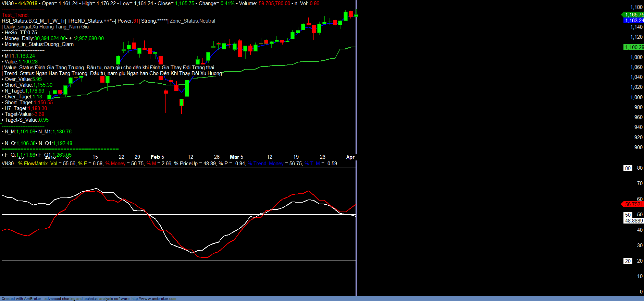Click the red % Money legend label

coord(115,164)
